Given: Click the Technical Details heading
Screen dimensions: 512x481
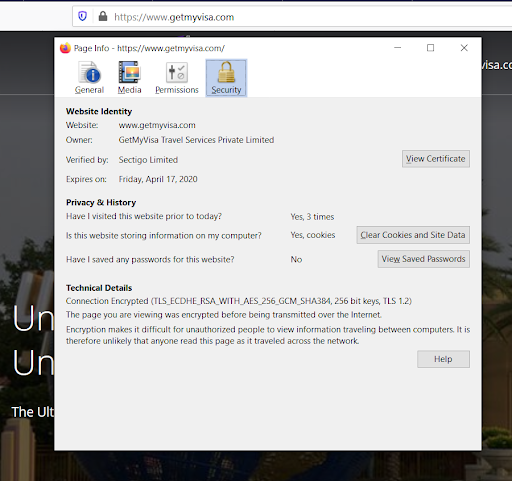Looking at the screenshot, I should coord(99,288).
